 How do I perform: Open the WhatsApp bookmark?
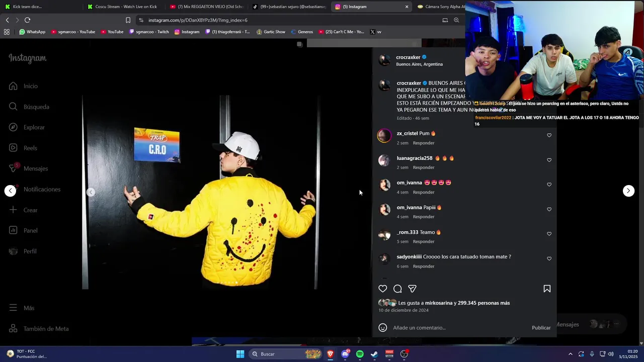(x=32, y=32)
